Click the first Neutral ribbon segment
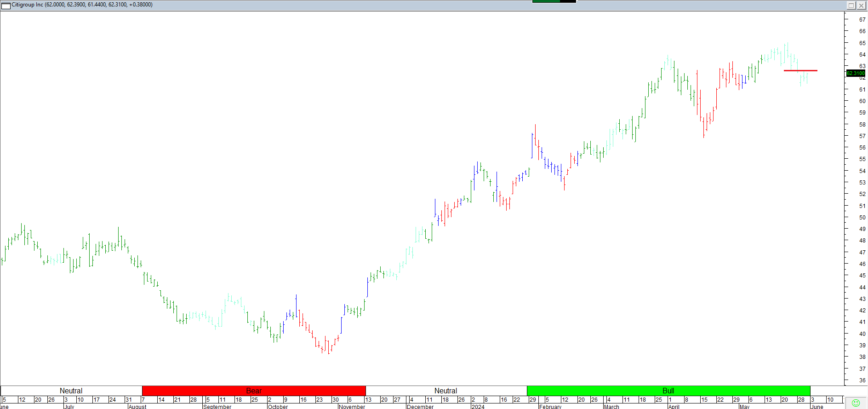Image resolution: width=868 pixels, height=409 pixels. point(71,391)
